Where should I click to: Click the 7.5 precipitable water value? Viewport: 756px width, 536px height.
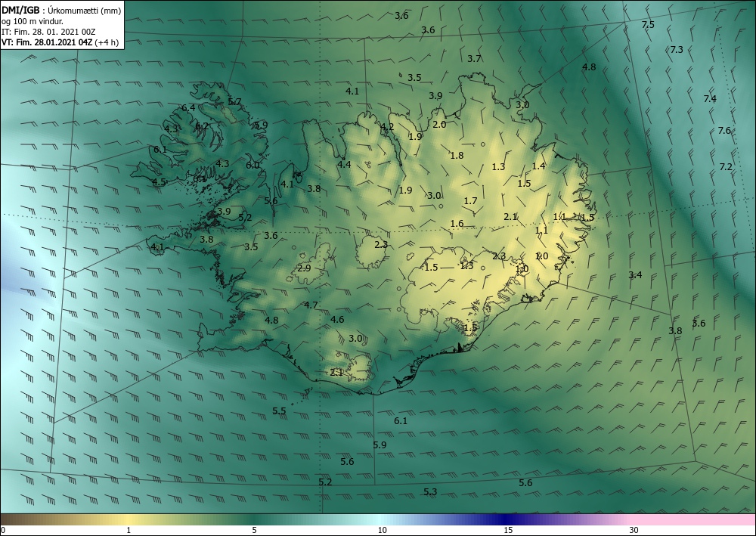[x=648, y=25]
